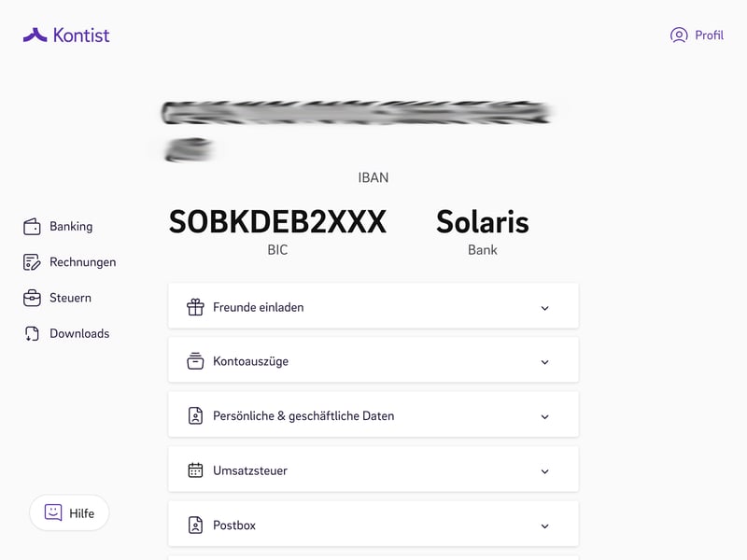Click the SOBKDEB2XXX BIC code
The image size is (747, 560).
pyautogui.click(x=277, y=222)
